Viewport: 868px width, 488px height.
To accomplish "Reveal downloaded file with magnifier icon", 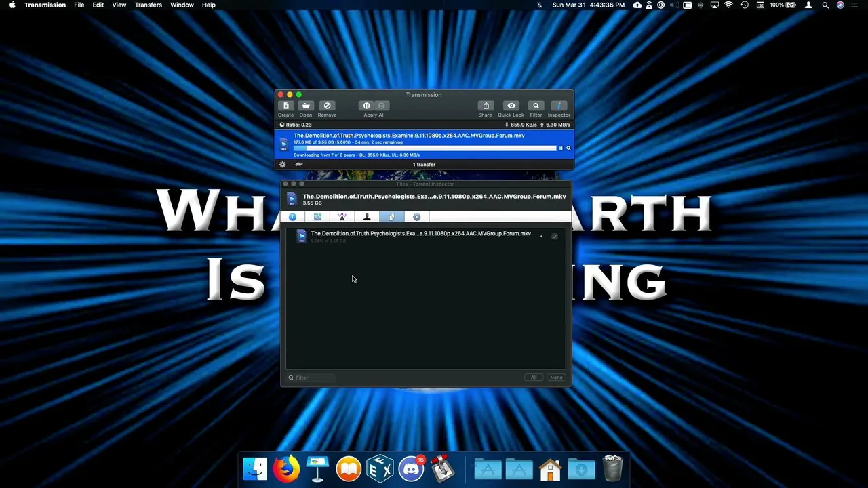I will click(568, 148).
